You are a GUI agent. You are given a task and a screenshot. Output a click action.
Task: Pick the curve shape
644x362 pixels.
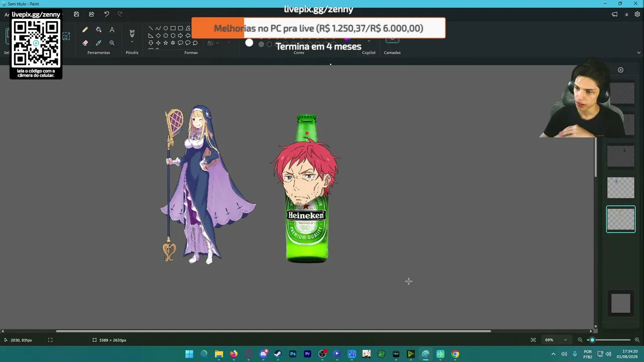(158, 28)
